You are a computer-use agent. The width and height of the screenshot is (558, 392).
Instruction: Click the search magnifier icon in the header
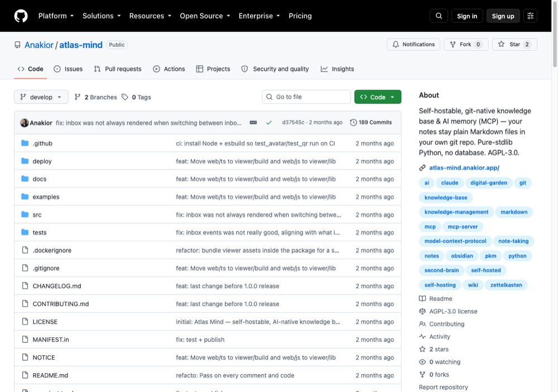tap(439, 16)
